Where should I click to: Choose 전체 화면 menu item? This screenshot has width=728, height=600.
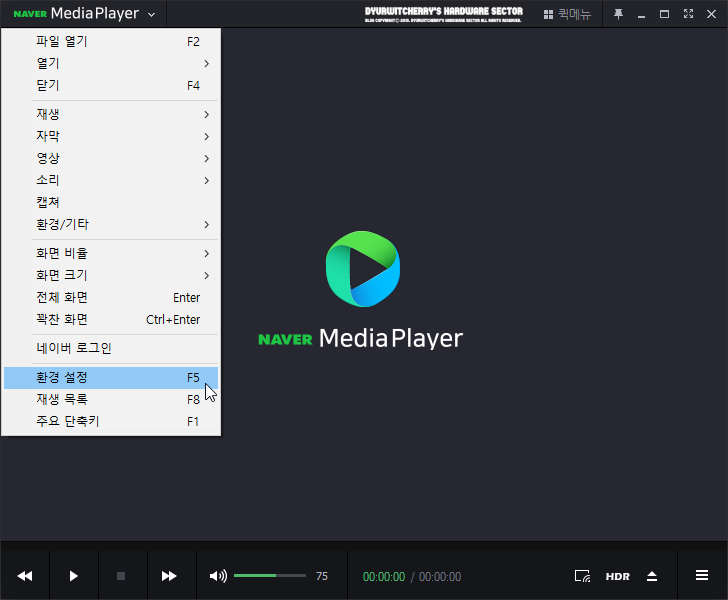click(x=111, y=297)
